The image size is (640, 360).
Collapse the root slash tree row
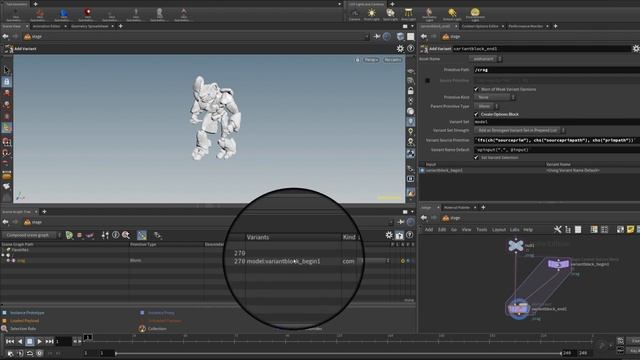click(3, 255)
